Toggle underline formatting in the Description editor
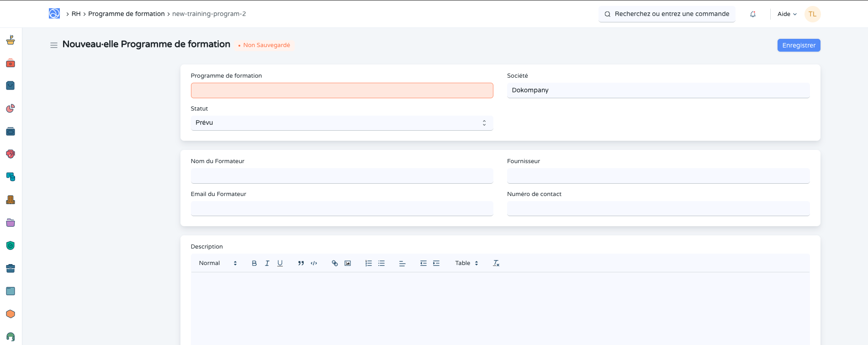 point(280,263)
